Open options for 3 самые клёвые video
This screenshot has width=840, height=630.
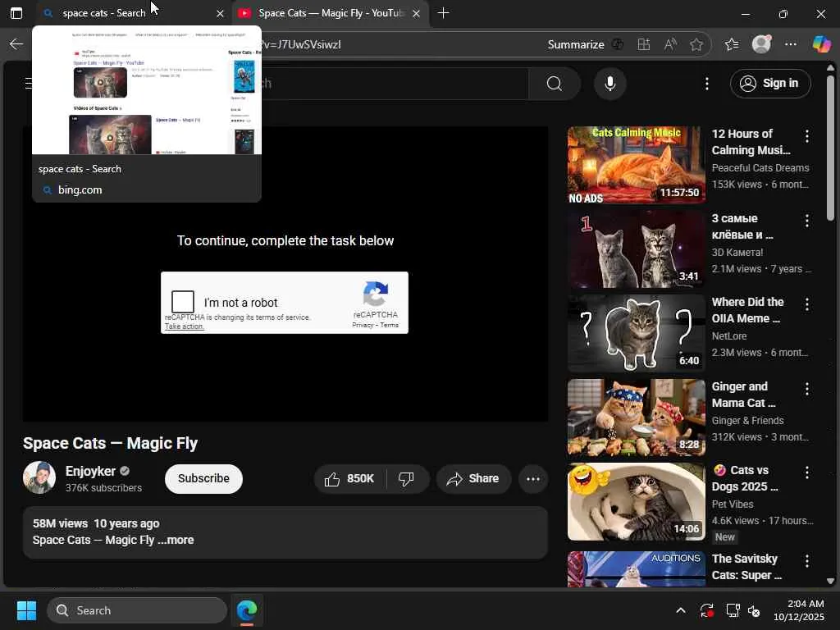pyautogui.click(x=807, y=220)
